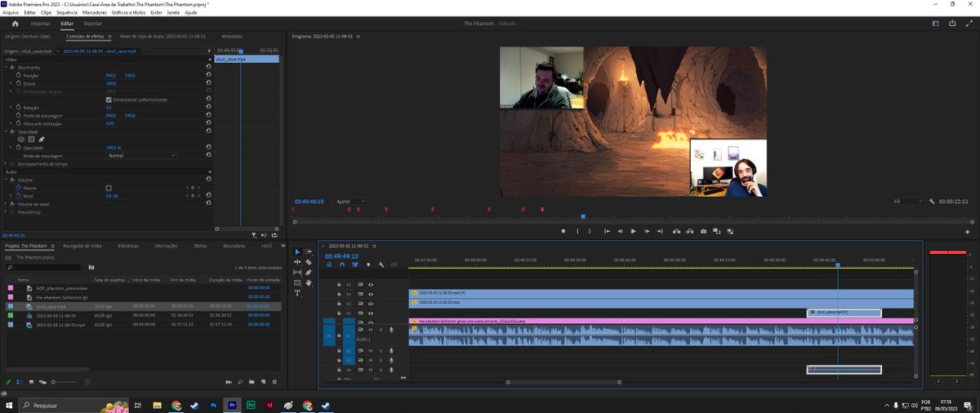980x413 pixels.
Task: Toggle V4 track eye visibility
Action: pyautogui.click(x=370, y=294)
